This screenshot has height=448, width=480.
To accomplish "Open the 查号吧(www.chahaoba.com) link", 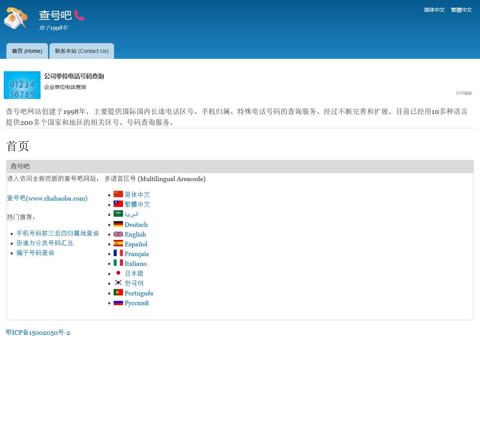I will (x=47, y=198).
